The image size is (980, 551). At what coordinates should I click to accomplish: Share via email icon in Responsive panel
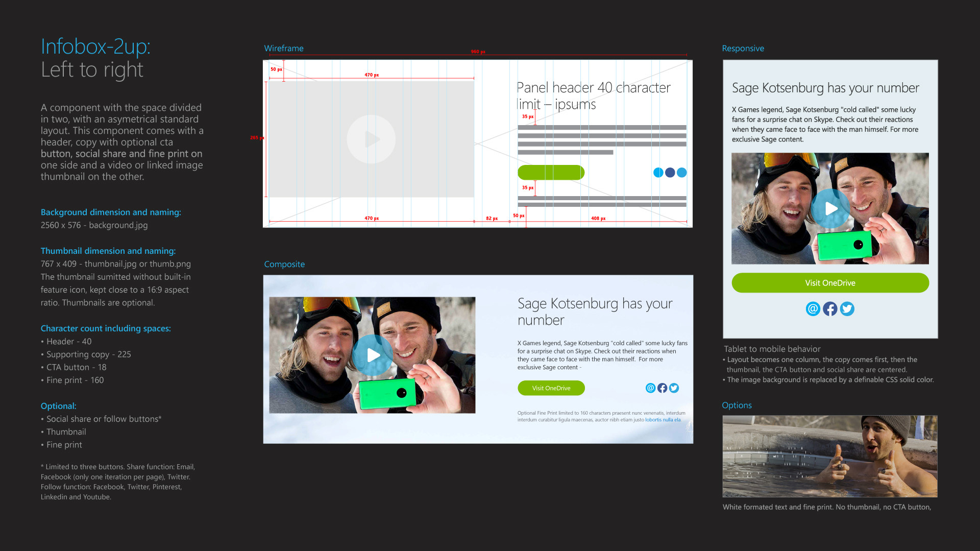[x=813, y=309]
